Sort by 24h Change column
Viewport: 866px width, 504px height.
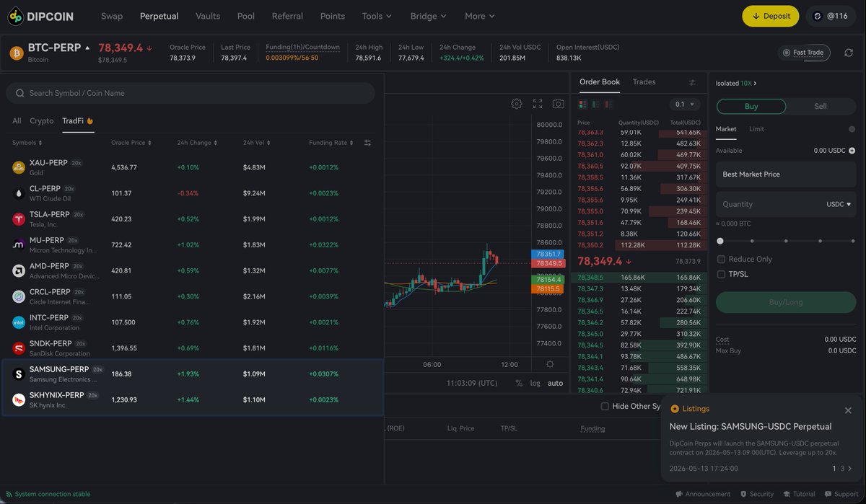click(x=197, y=143)
